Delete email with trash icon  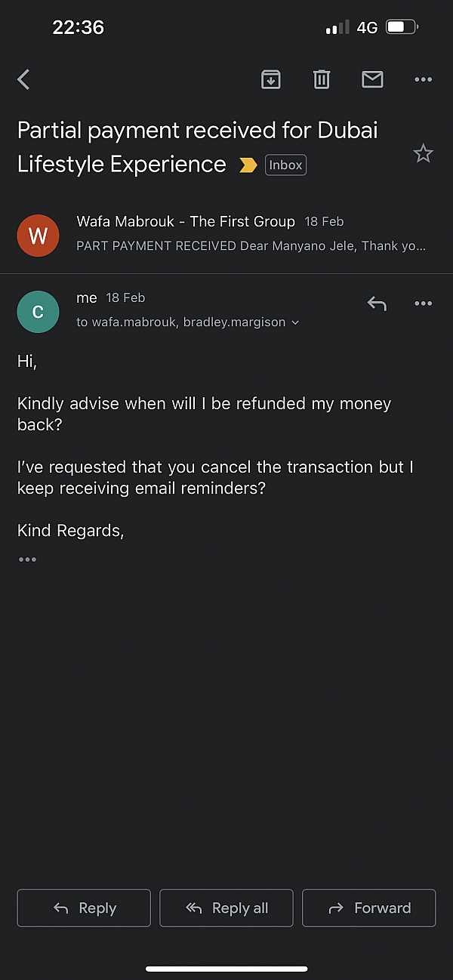click(322, 79)
